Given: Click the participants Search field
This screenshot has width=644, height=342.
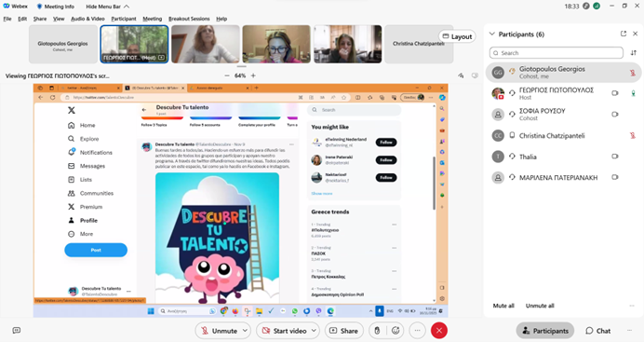Looking at the screenshot, I should [x=557, y=53].
